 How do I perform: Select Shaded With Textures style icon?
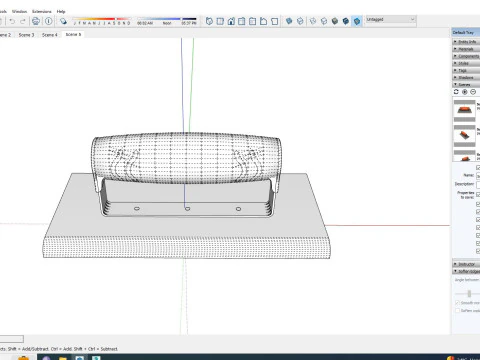346,21
